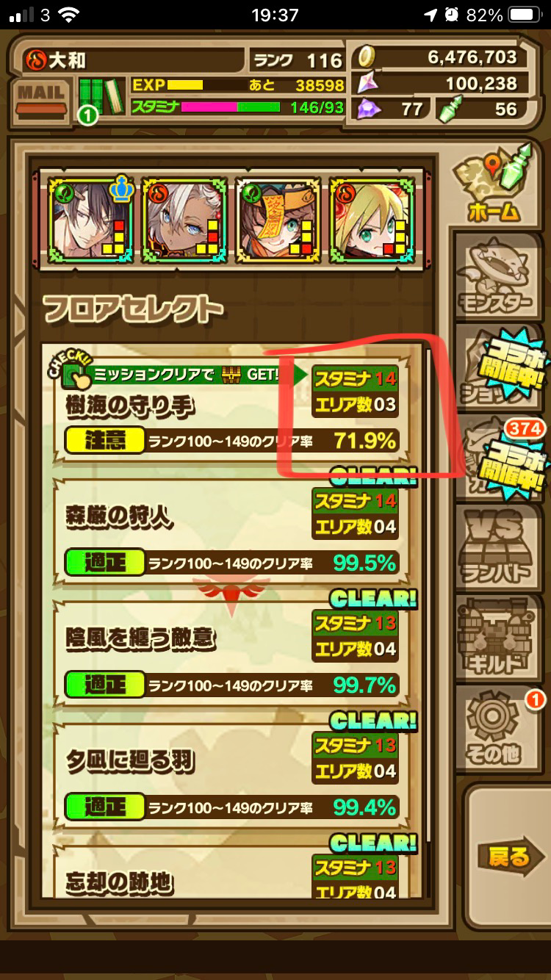Viewport: 551px width, 980px height.
Task: Open the MAIL inbox icon
Action: (41, 99)
